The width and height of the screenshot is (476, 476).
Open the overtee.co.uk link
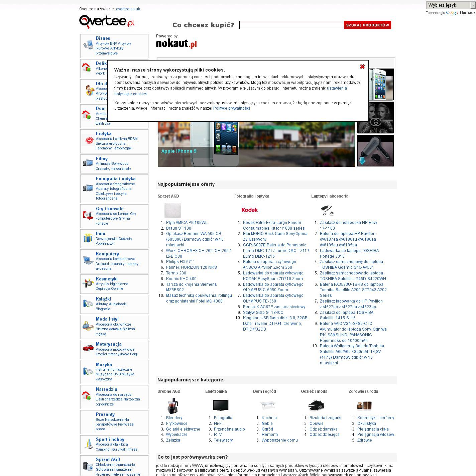[128, 9]
